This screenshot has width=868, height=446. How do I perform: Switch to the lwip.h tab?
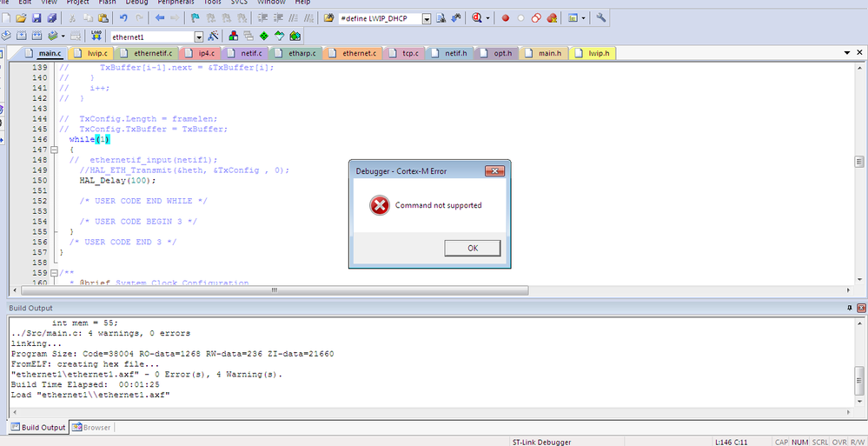tap(593, 53)
